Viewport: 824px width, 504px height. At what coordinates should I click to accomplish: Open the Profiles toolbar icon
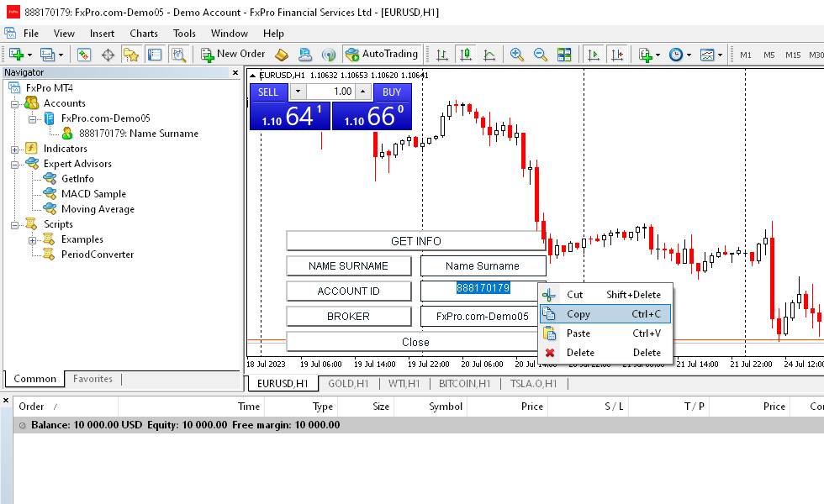pyautogui.click(x=47, y=55)
